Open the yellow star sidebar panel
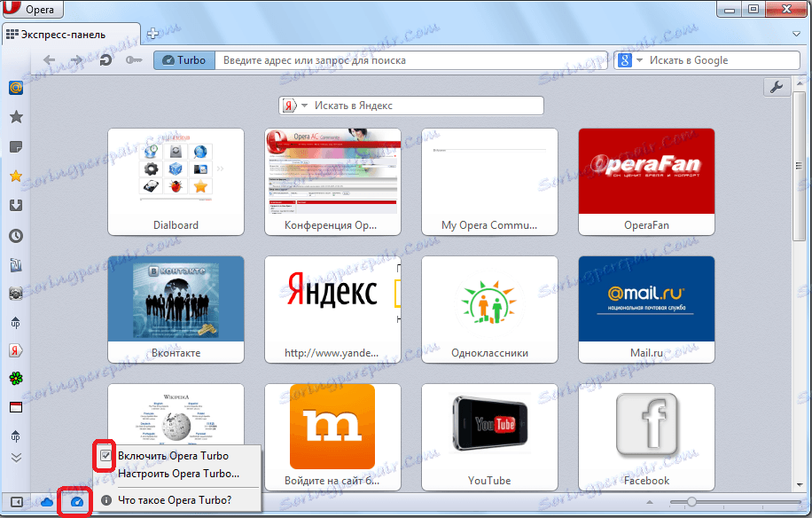812x518 pixels. [x=16, y=177]
